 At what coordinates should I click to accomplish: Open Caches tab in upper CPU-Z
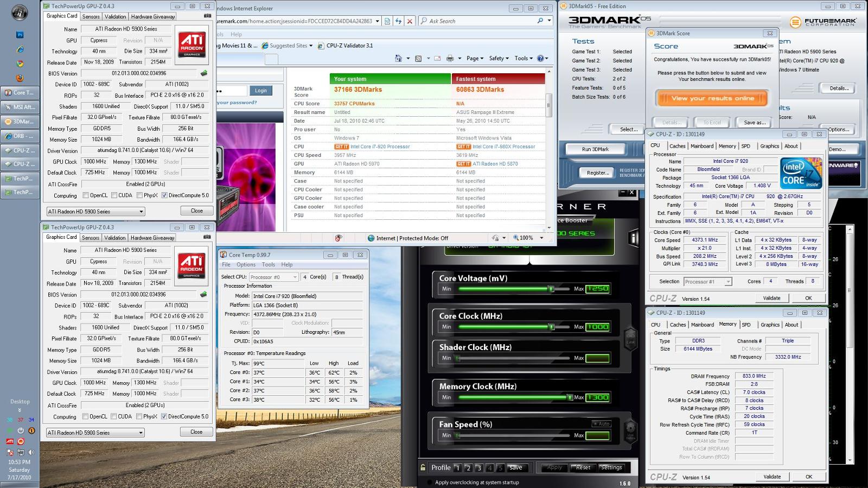pos(677,146)
